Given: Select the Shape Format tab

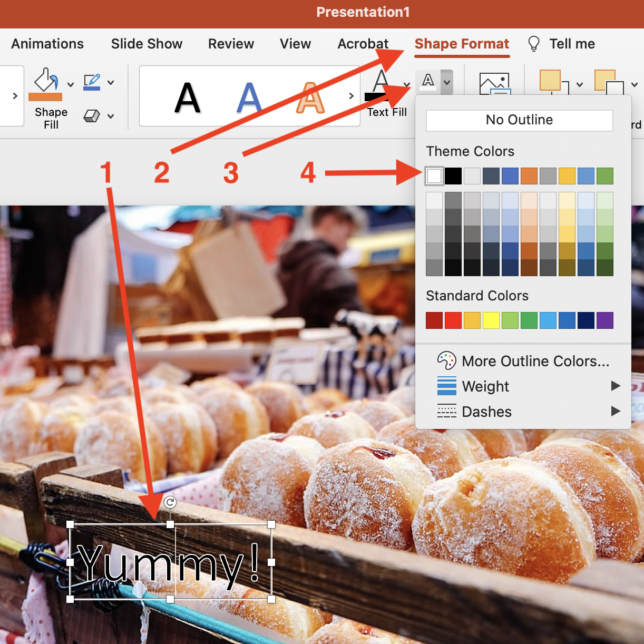Looking at the screenshot, I should click(x=462, y=44).
